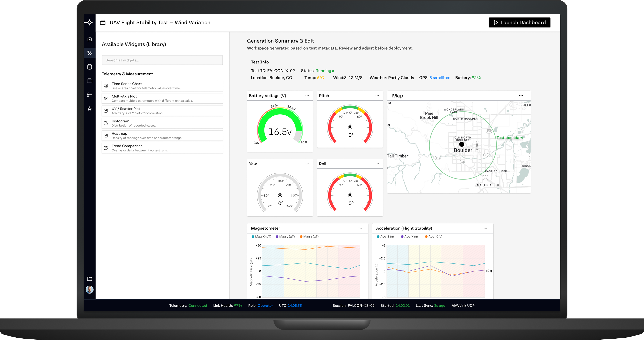Screen dimensions: 644x340
Task: Click MAVLink UDP in status bar
Action: pyautogui.click(x=463, y=305)
